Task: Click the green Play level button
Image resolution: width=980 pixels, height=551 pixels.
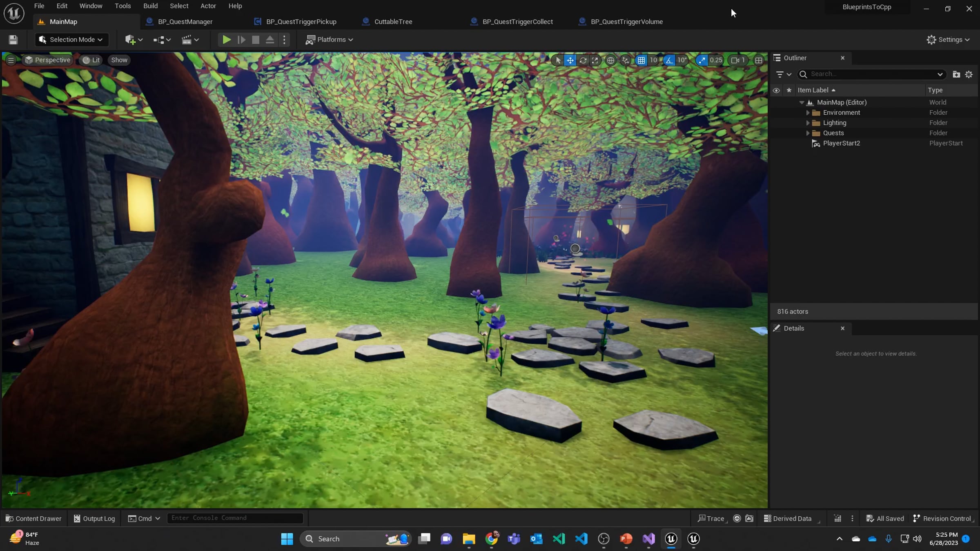Action: [226, 40]
